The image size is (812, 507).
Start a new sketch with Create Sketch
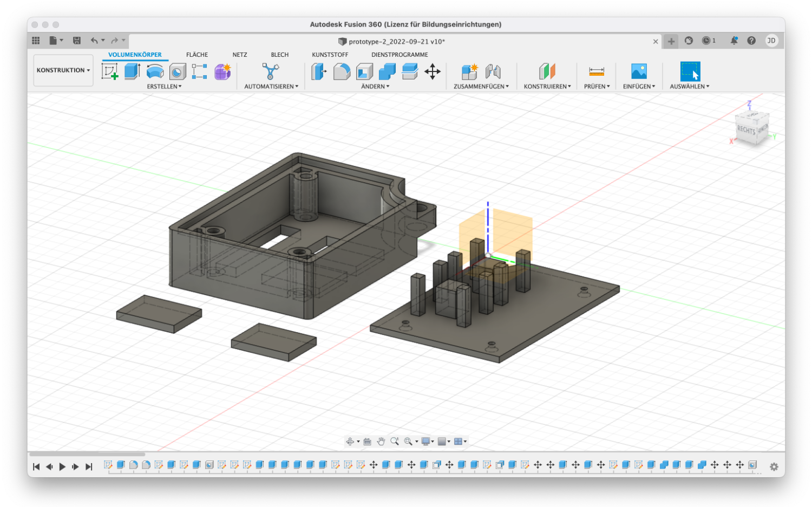click(110, 71)
